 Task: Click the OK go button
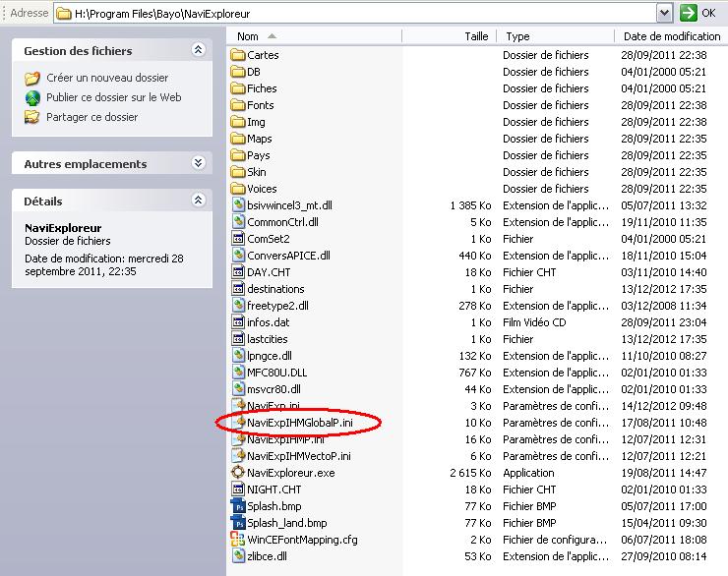tap(698, 13)
